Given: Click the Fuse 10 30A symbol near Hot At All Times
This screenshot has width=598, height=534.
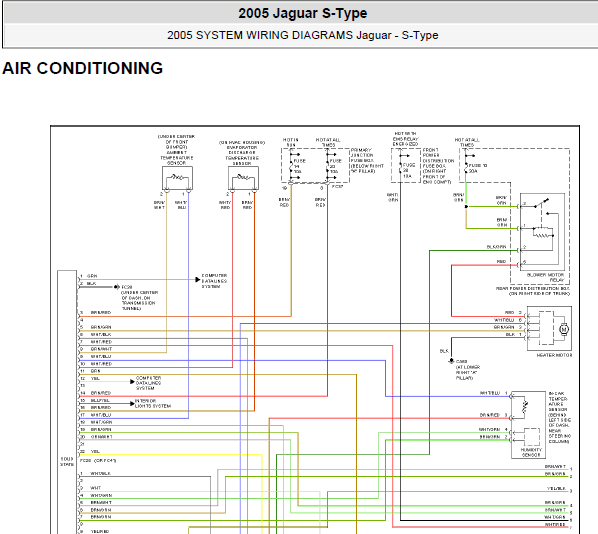Looking at the screenshot, I should (x=466, y=165).
